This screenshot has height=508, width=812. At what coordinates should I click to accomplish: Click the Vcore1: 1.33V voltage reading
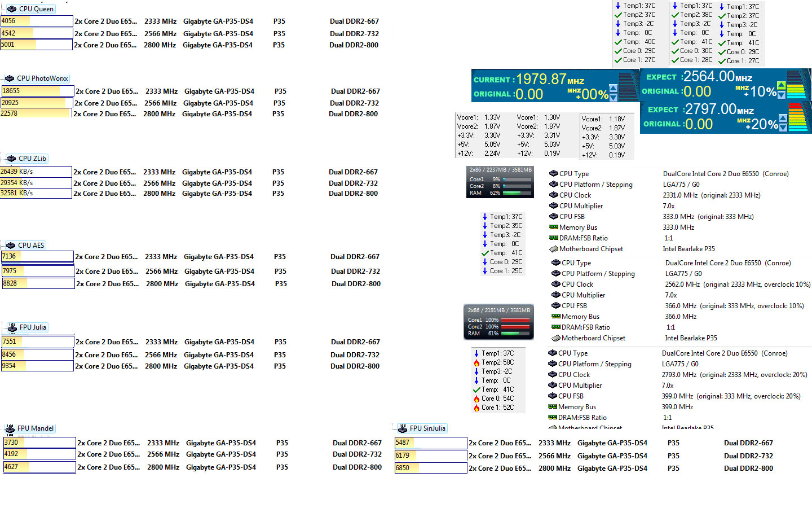479,118
